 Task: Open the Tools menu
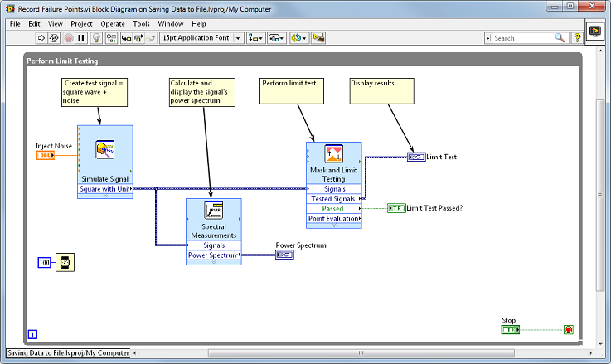(142, 24)
